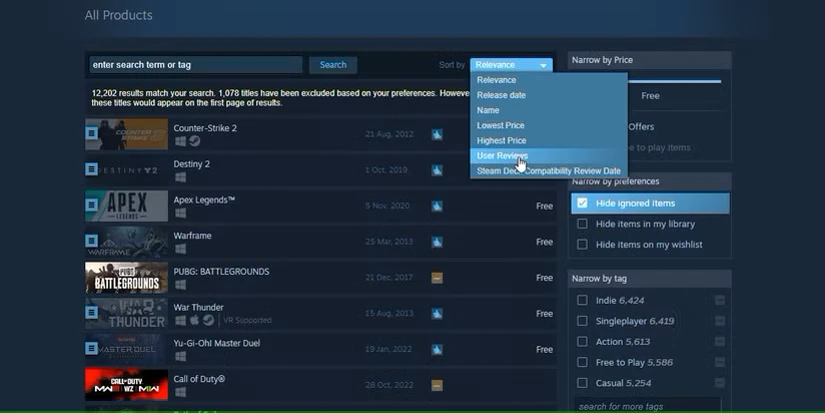The image size is (825, 413).
Task: Click Apex Legends review score icon
Action: click(x=437, y=206)
